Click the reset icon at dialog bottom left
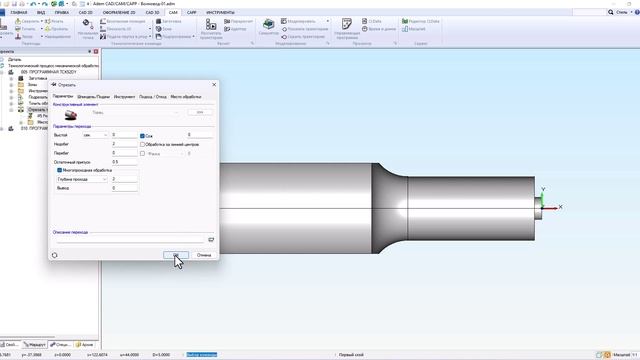 coord(55,255)
